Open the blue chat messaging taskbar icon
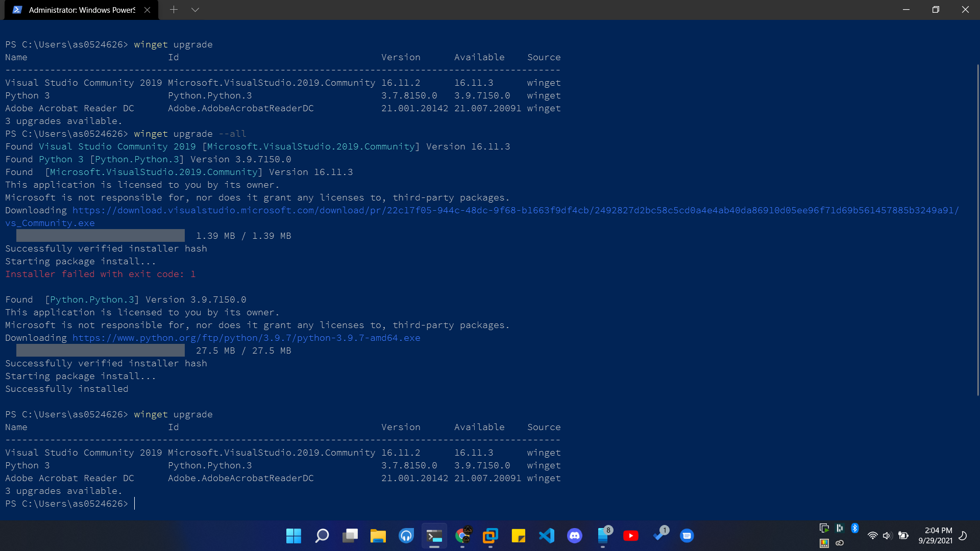 click(687, 536)
